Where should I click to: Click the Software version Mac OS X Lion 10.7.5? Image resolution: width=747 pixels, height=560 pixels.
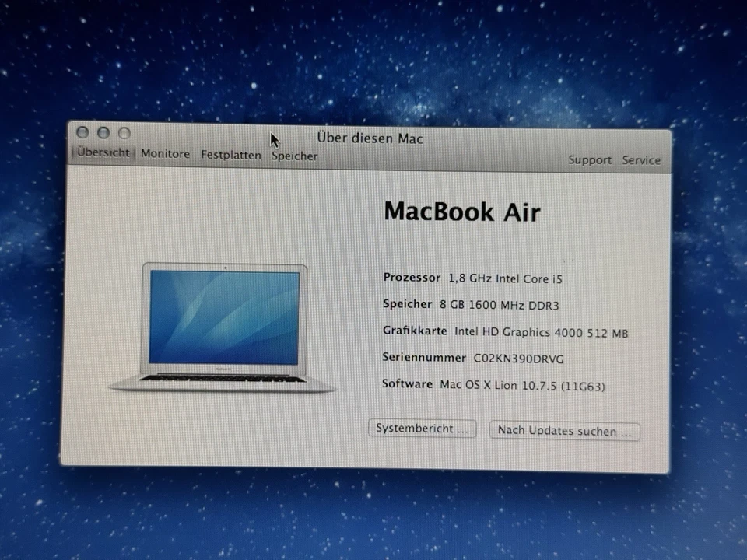(522, 385)
